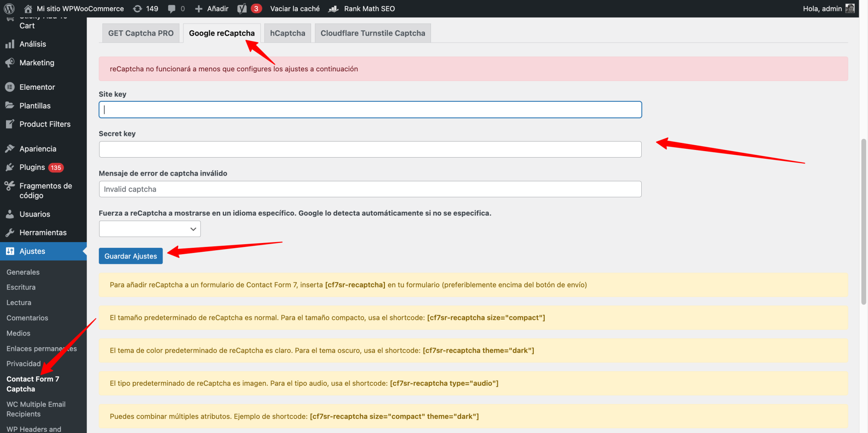Viewport: 868px width, 433px height.
Task: Click Vaciar la caché in admin bar
Action: click(295, 8)
